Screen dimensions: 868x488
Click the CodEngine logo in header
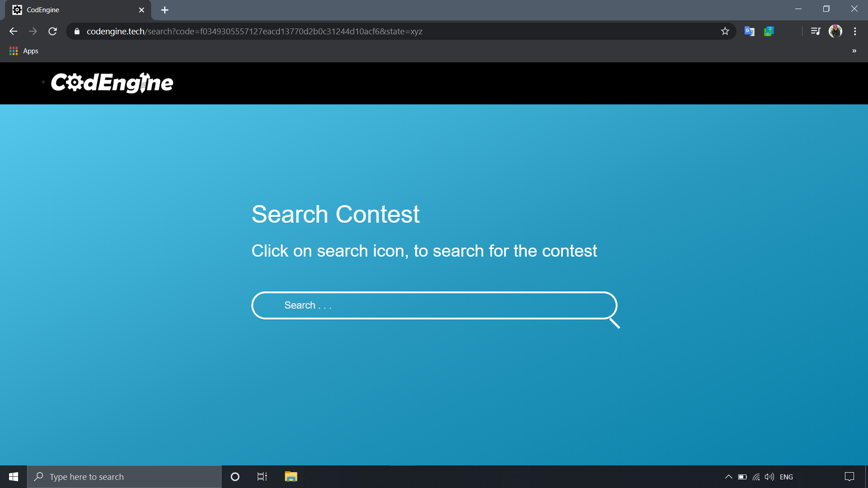click(x=112, y=83)
